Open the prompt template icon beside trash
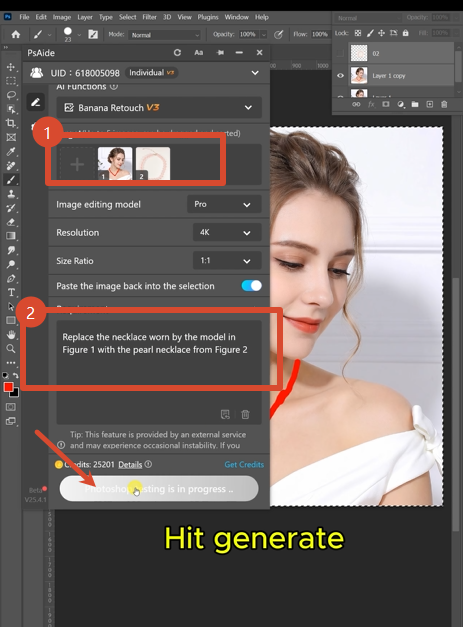 [226, 414]
